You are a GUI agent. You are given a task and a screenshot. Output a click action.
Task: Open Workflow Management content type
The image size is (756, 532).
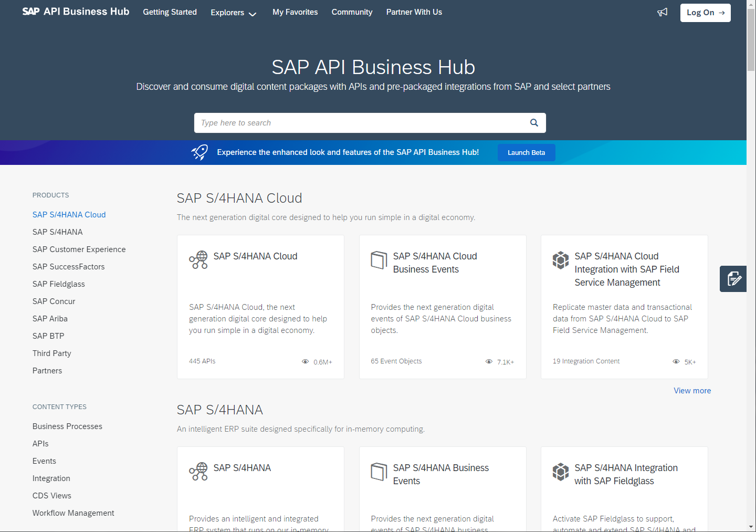click(x=73, y=513)
